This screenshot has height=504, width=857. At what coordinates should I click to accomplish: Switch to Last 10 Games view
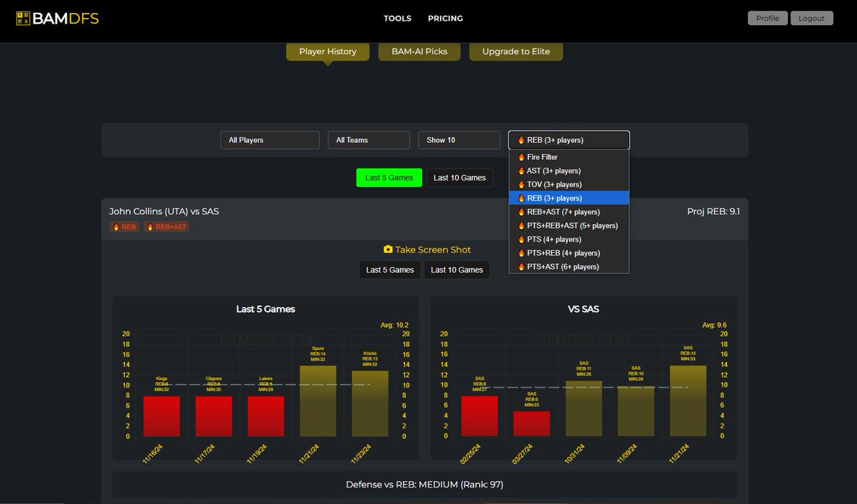point(459,177)
